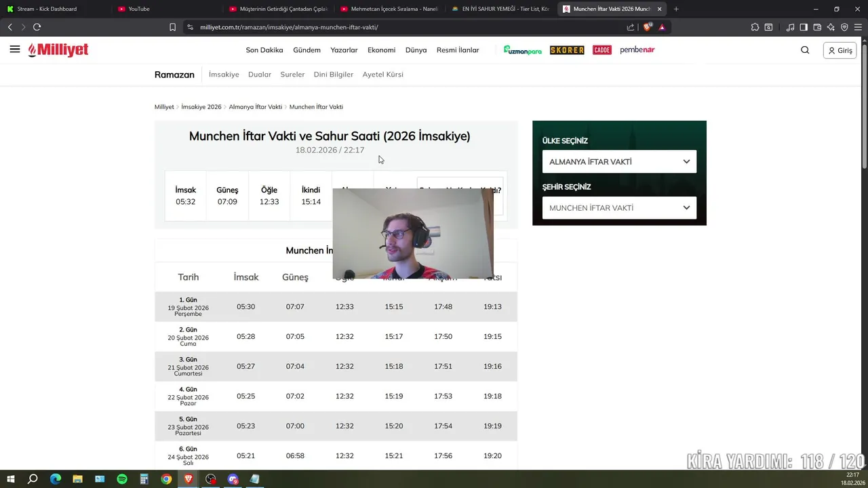This screenshot has height=488, width=868.
Task: Switch to Mehmetcan İçecek Sıralama tab
Action: (390, 9)
